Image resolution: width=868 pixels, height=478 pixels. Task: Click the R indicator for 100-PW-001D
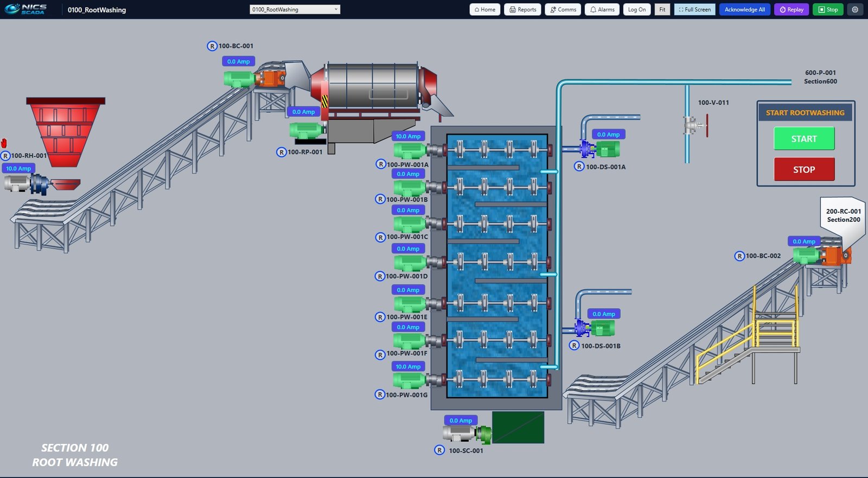coord(380,276)
